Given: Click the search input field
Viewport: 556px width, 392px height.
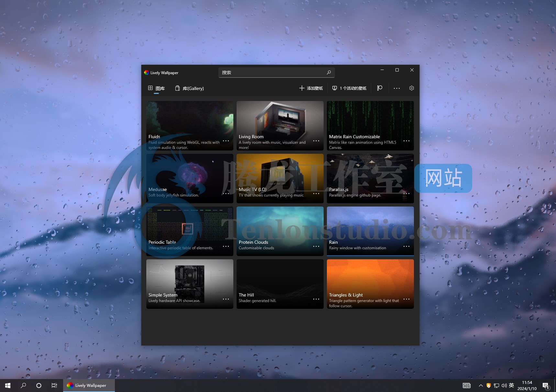Looking at the screenshot, I should coord(276,73).
